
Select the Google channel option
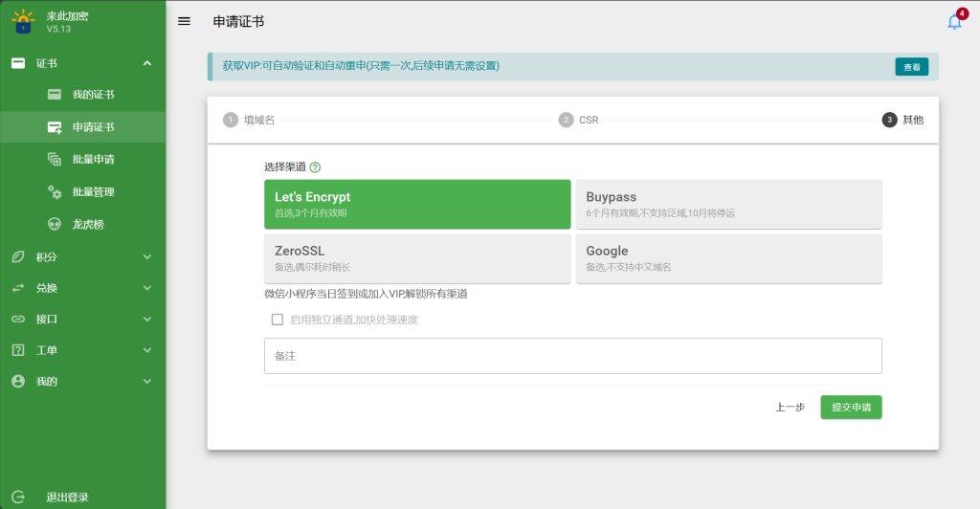tap(728, 258)
